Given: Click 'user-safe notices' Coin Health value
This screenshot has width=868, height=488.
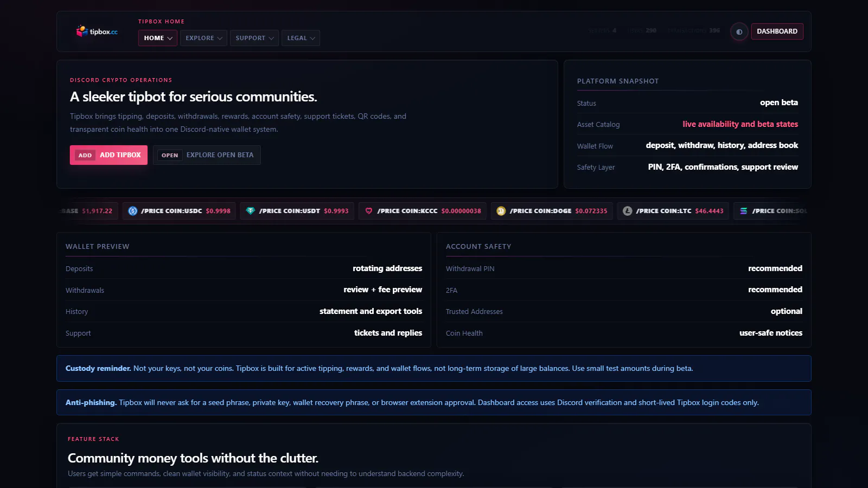Looking at the screenshot, I should pyautogui.click(x=770, y=333).
